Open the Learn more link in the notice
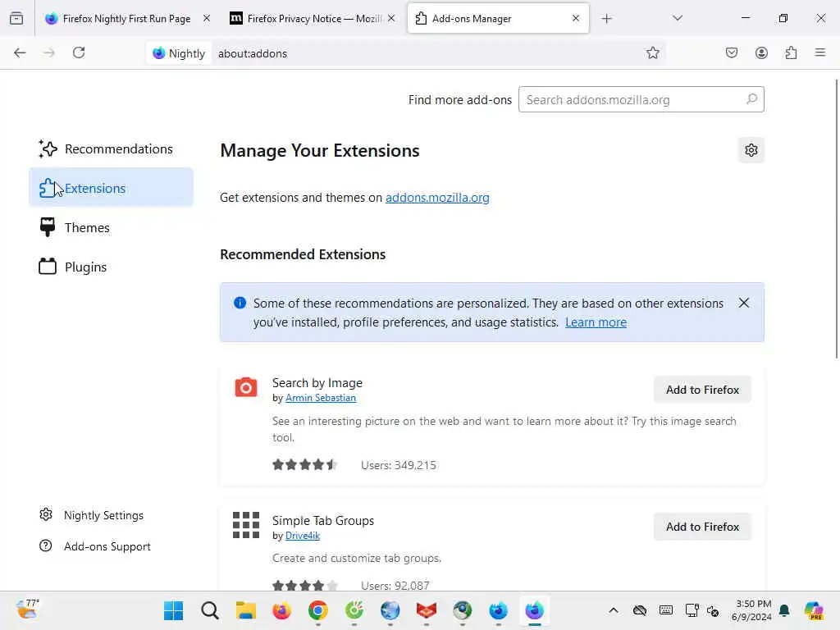The height and width of the screenshot is (630, 840). pyautogui.click(x=596, y=322)
